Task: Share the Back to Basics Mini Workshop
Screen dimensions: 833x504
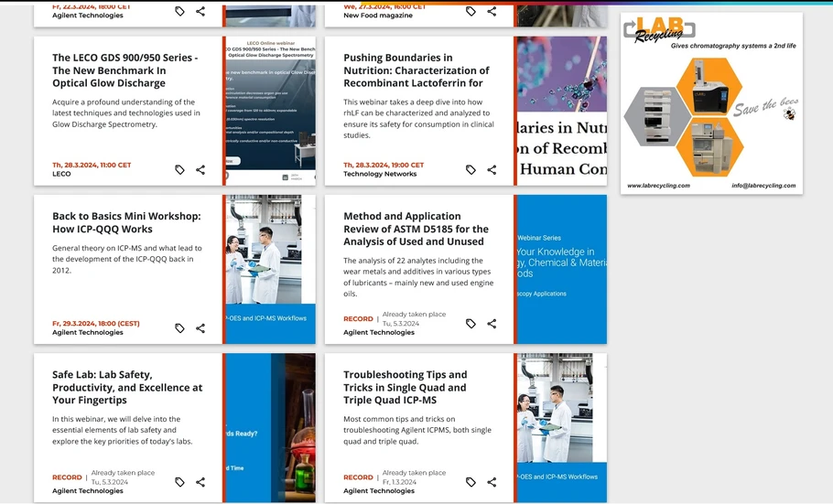Action: click(x=200, y=328)
